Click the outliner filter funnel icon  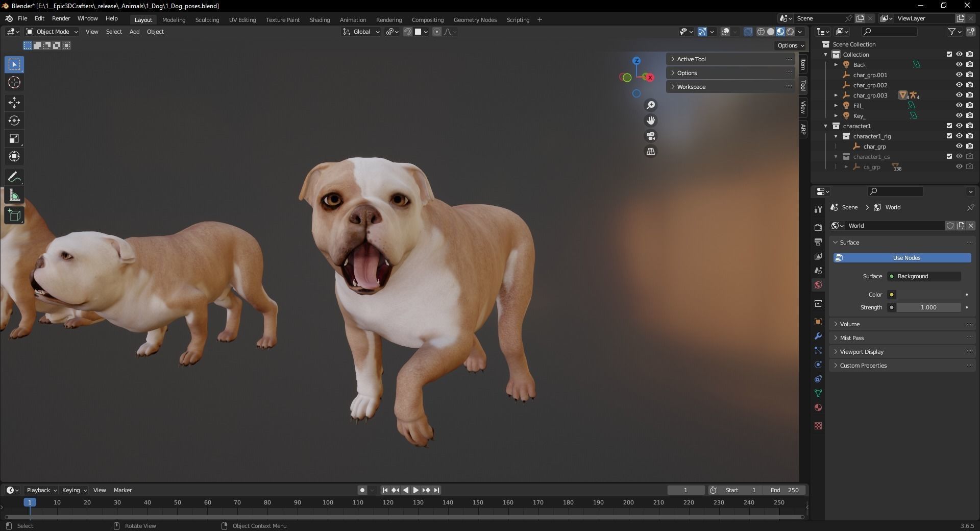coord(952,32)
